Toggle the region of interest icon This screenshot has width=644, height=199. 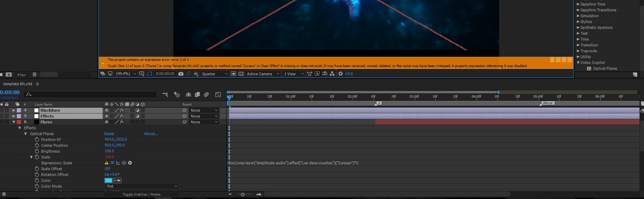[x=233, y=74]
